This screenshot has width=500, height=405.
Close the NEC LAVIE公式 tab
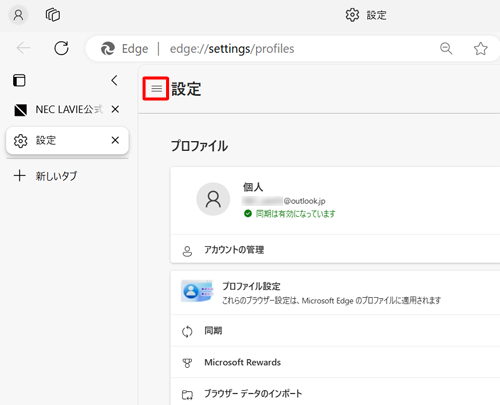click(115, 109)
